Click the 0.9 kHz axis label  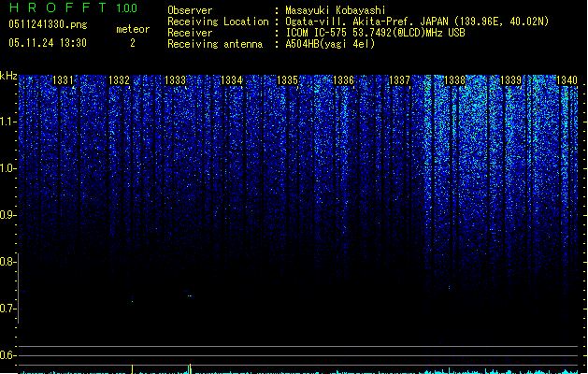click(7, 215)
